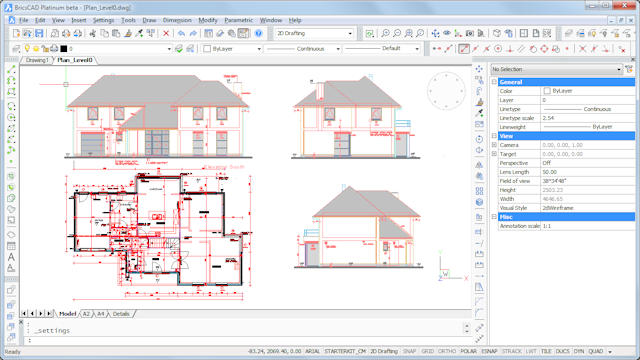This screenshot has width=640, height=360.
Task: Open the status bar options arrow
Action: coord(610,352)
